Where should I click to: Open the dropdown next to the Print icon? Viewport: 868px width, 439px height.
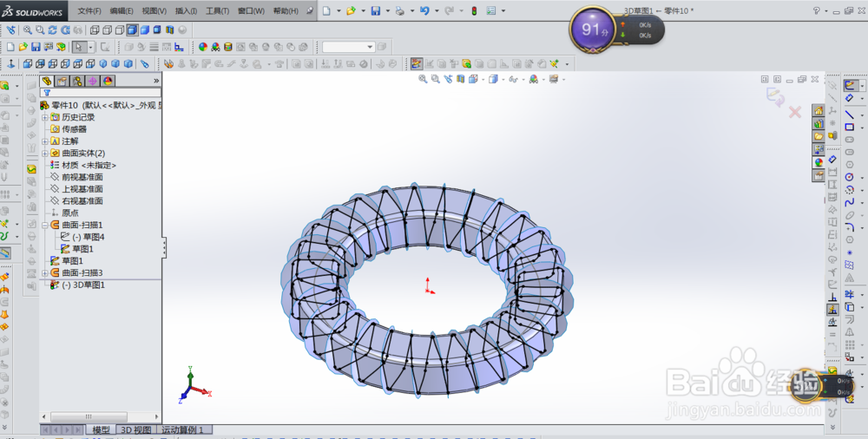(x=411, y=10)
